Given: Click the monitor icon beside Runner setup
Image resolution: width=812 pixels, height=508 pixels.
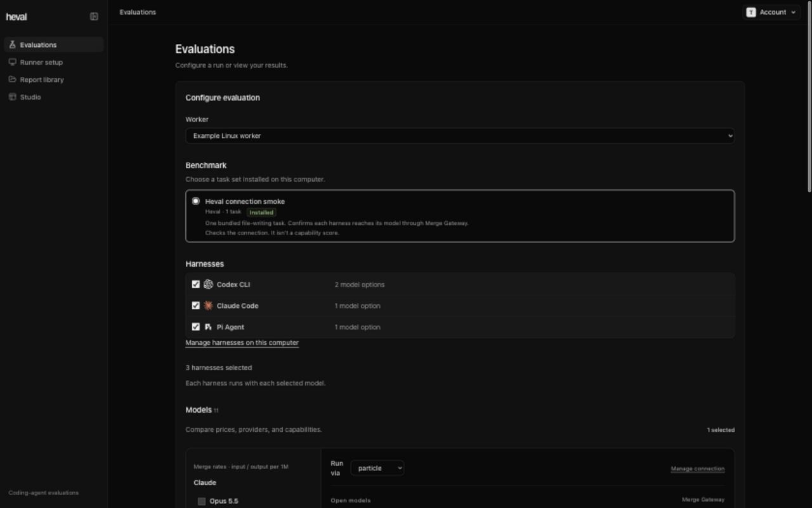Looking at the screenshot, I should [x=12, y=62].
